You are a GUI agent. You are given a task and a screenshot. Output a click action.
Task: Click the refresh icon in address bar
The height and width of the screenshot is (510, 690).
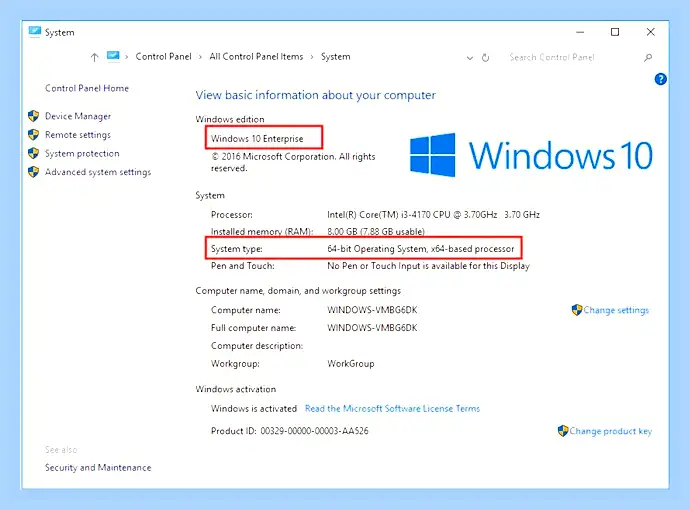(485, 58)
